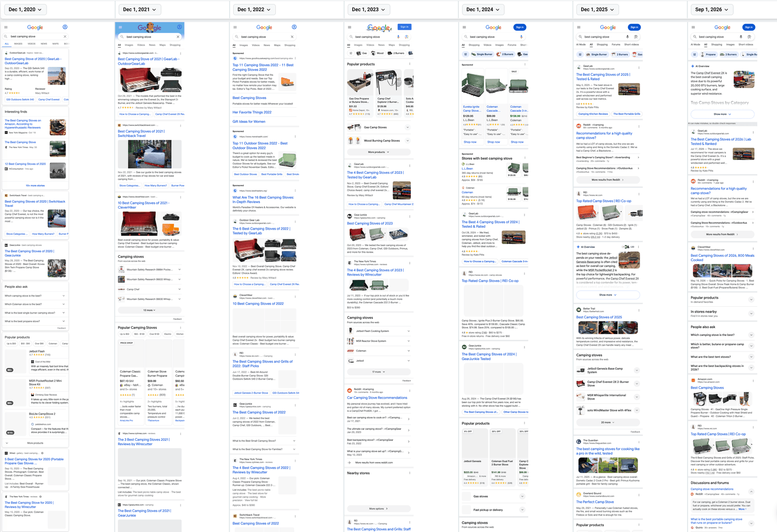Click the search input in the 2024 page
The width and height of the screenshot is (777, 532).
pyautogui.click(x=493, y=37)
